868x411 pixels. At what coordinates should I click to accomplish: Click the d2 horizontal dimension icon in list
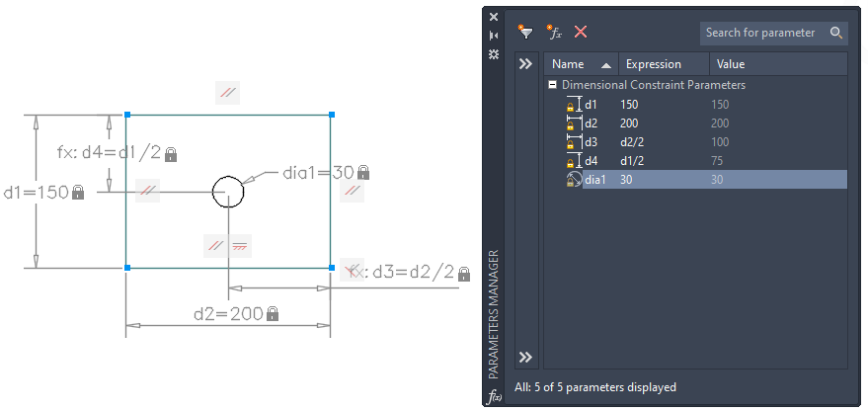tap(575, 123)
